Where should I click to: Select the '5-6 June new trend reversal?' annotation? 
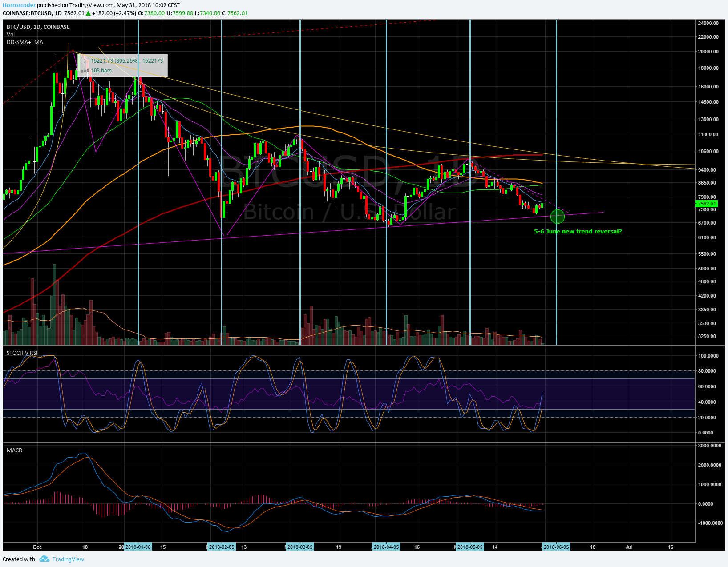(578, 232)
